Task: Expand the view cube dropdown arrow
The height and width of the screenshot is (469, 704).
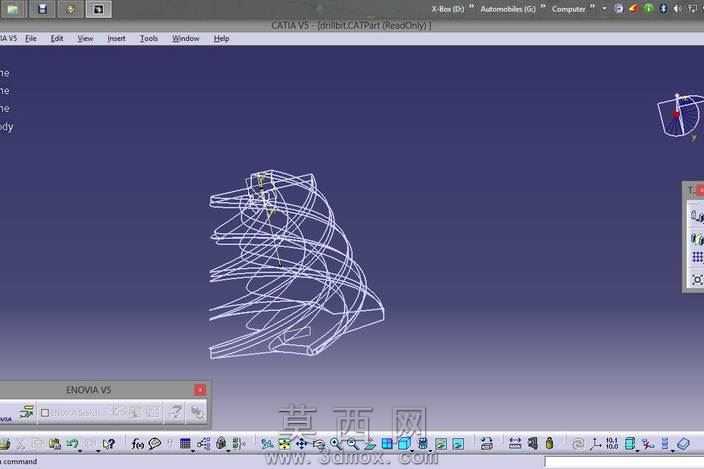Action: click(x=412, y=450)
